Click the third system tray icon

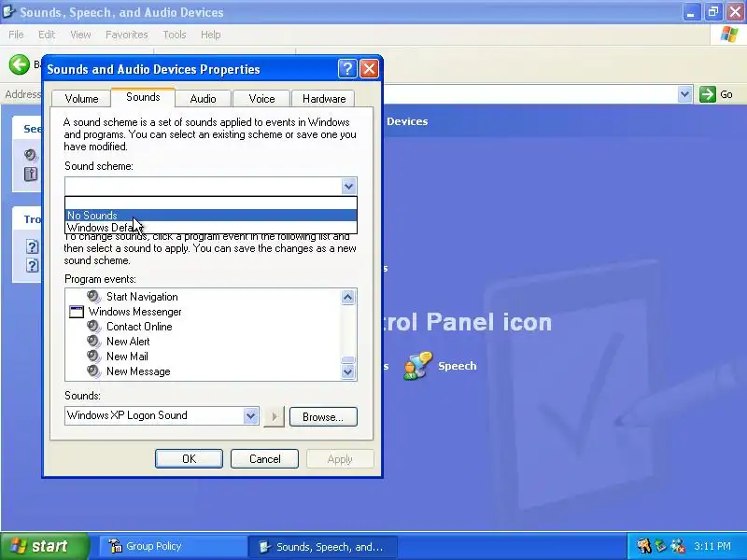point(677,546)
